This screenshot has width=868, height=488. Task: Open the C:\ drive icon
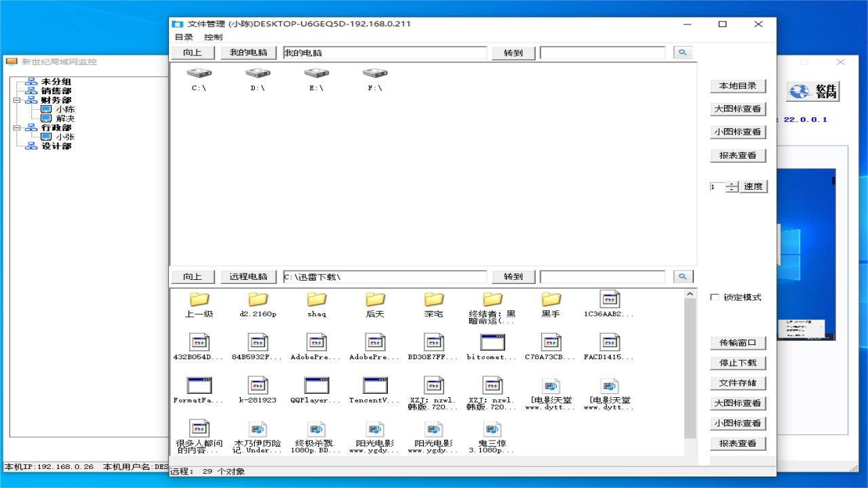tap(199, 73)
